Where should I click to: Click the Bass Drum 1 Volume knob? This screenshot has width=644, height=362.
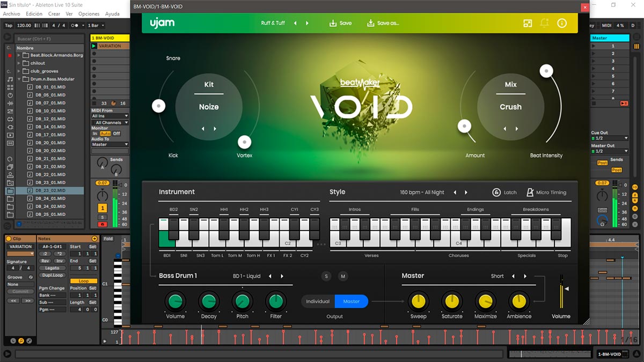point(175,301)
